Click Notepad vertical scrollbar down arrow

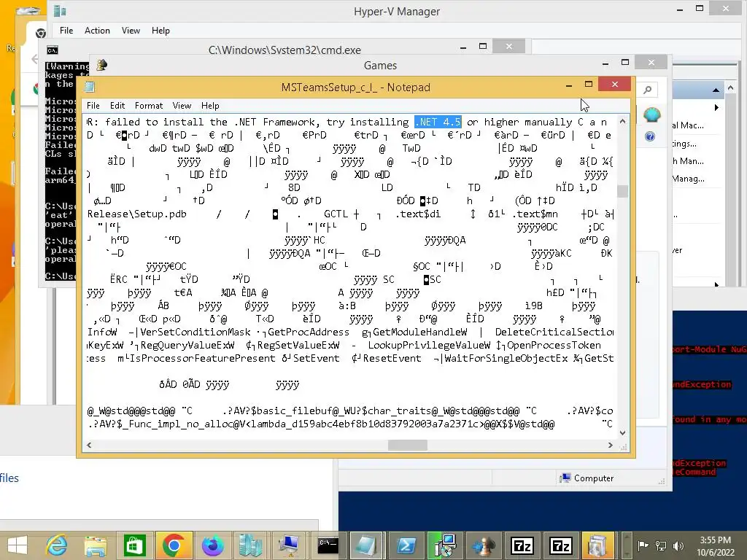coord(623,432)
